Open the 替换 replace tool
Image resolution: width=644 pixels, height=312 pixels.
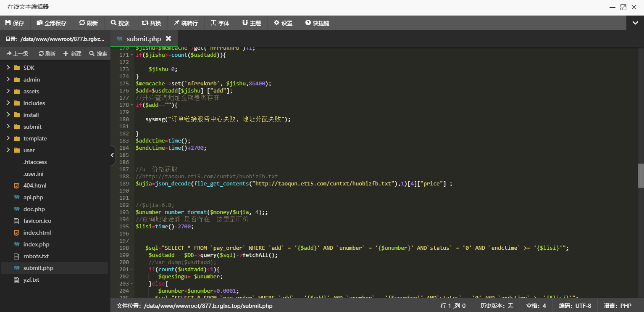click(151, 23)
